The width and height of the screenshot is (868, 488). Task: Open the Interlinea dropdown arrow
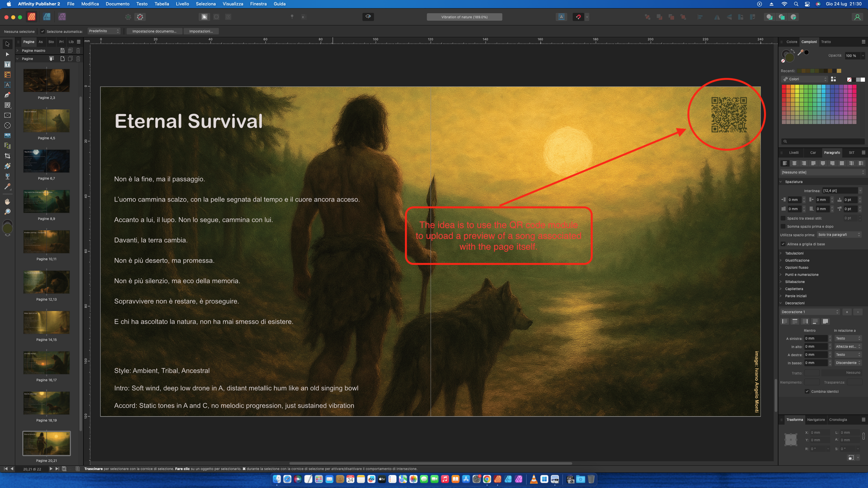860,191
